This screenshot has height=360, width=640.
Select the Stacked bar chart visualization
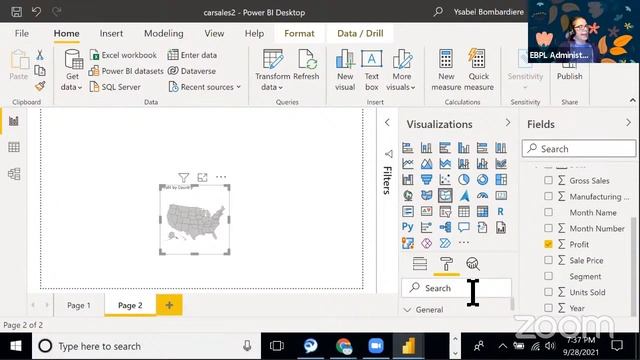pyautogui.click(x=407, y=148)
